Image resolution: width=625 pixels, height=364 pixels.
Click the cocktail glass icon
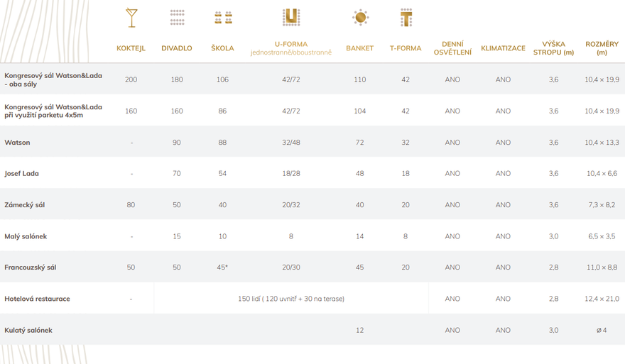tap(131, 18)
